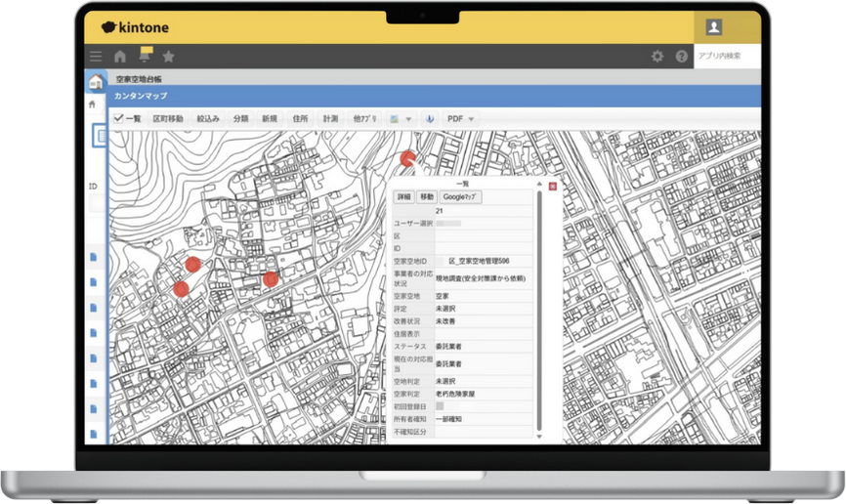The image size is (846, 504).
Task: Open favorites star icon
Action: (168, 57)
